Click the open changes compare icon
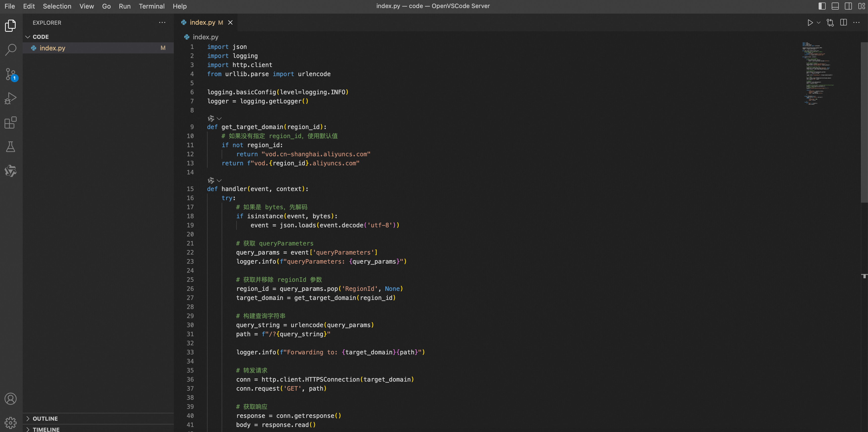The image size is (868, 432). [x=830, y=23]
